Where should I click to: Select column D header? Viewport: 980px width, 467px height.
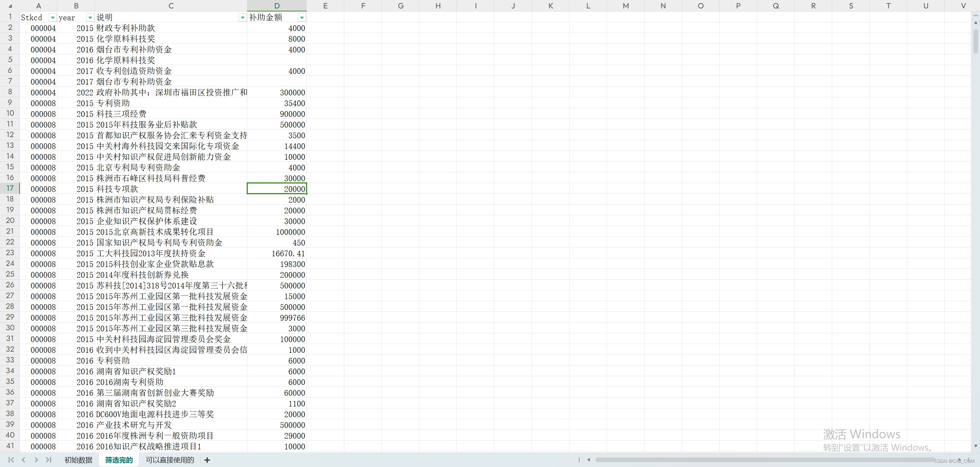[x=276, y=6]
